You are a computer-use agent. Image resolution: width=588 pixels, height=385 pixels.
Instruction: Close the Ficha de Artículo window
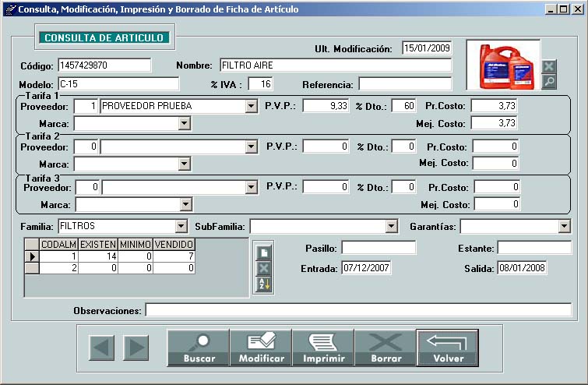578,9
